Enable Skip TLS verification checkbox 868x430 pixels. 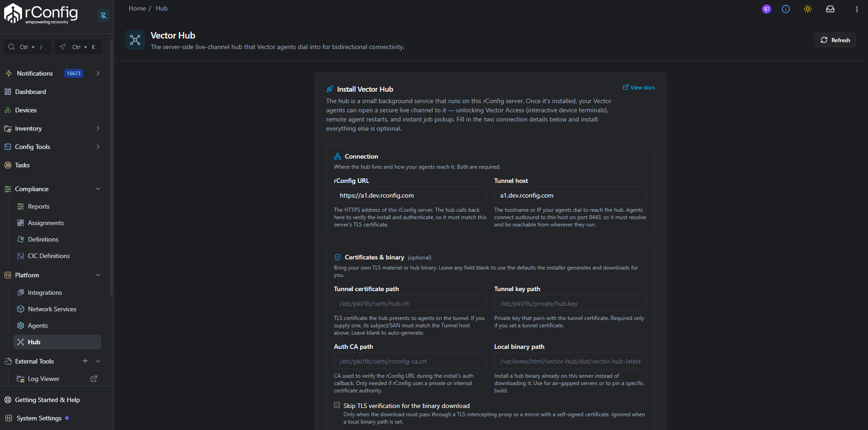[x=337, y=405]
